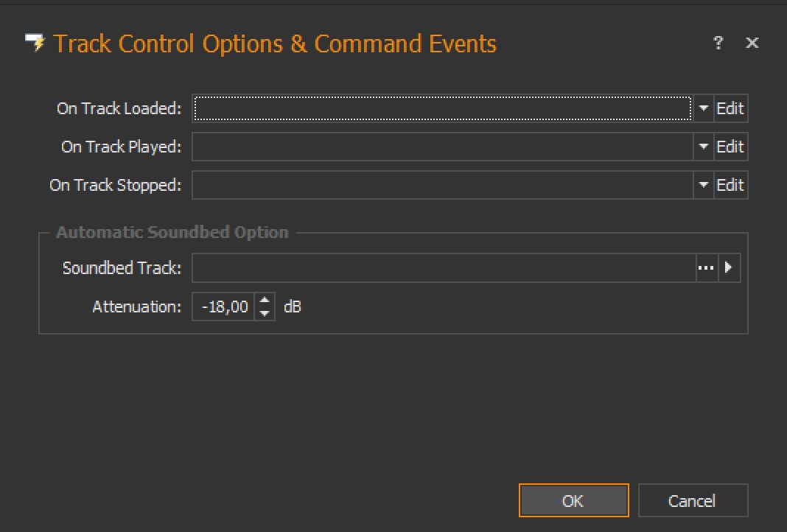This screenshot has width=787, height=532.
Task: Expand the On Track Loaded dropdown arrow
Action: (x=703, y=108)
